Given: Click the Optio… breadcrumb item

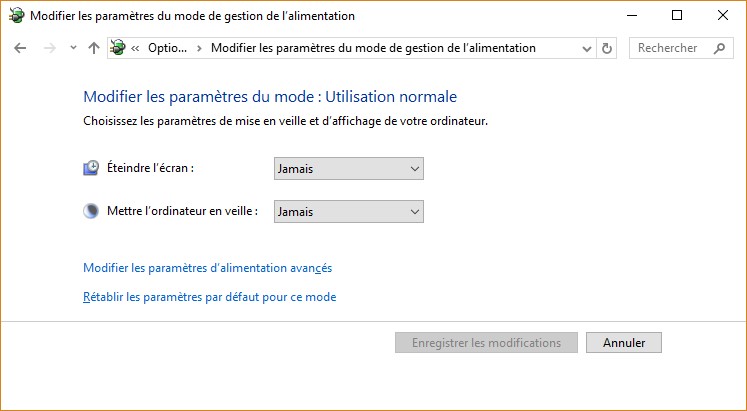Looking at the screenshot, I should point(165,48).
